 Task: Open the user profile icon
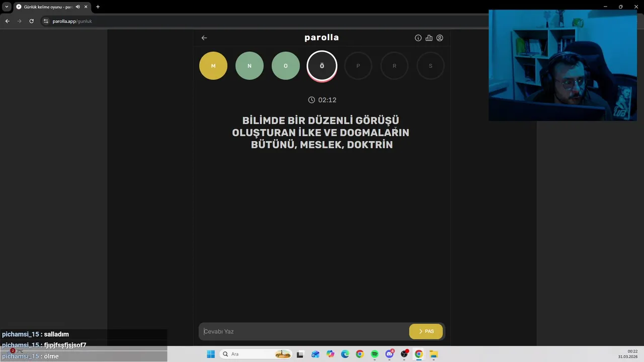click(x=440, y=38)
